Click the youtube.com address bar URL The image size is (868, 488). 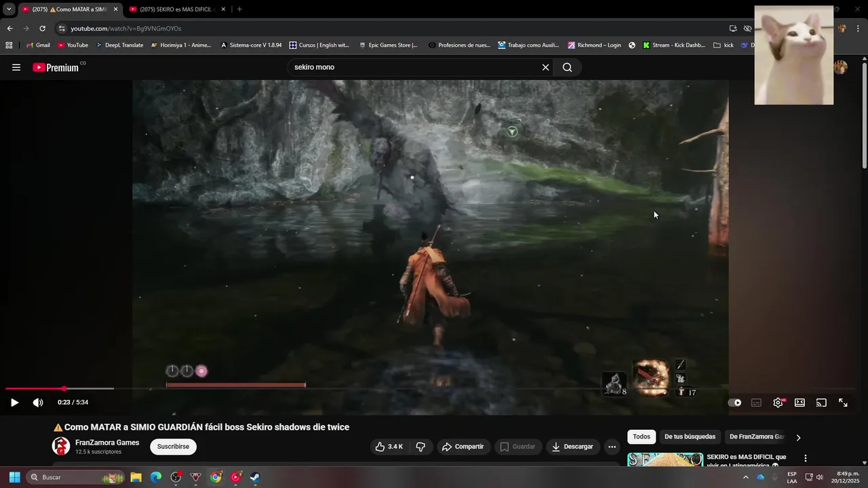click(x=126, y=28)
